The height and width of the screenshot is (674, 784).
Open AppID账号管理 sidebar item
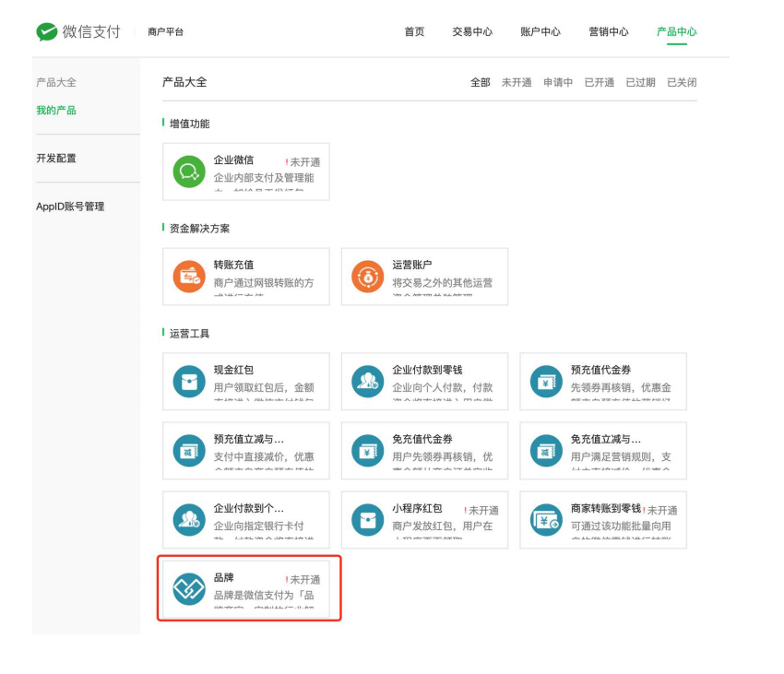pyautogui.click(x=70, y=207)
